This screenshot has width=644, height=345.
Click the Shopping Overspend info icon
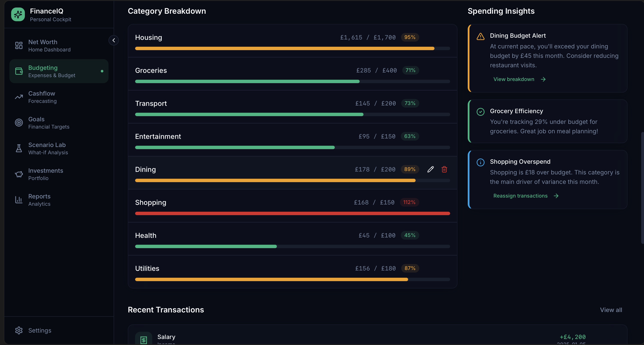(480, 162)
